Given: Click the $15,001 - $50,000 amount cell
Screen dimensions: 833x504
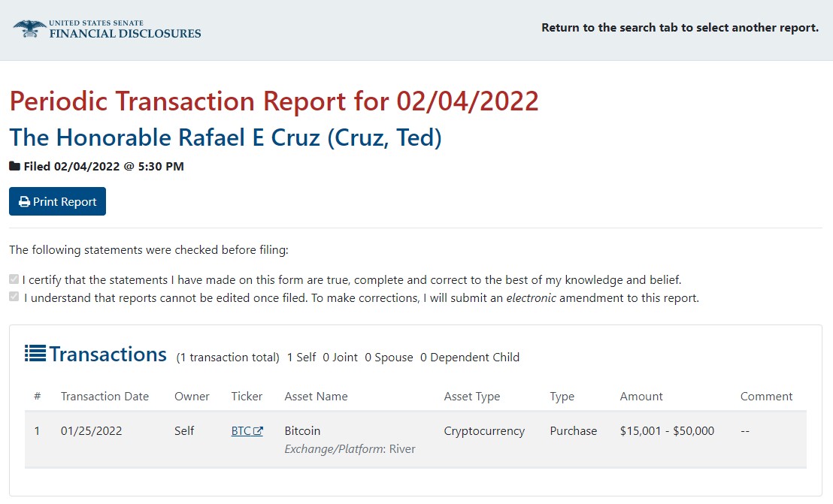Looking at the screenshot, I should click(667, 431).
